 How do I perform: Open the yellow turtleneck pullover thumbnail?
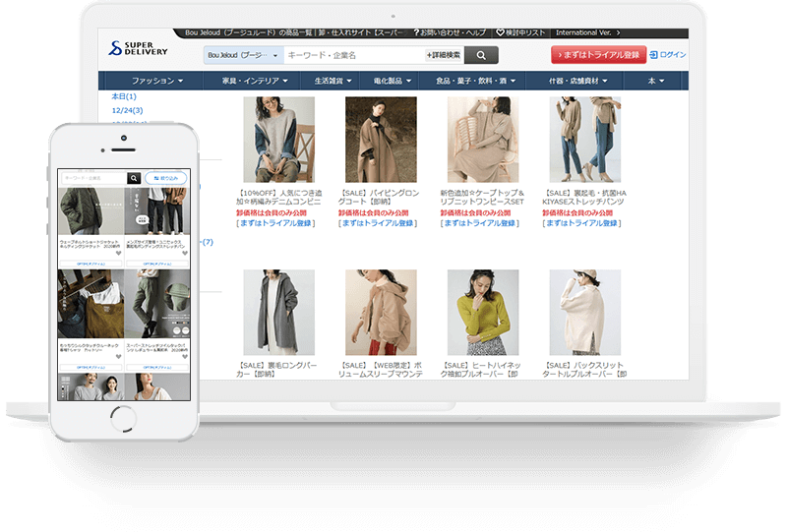coord(482,313)
